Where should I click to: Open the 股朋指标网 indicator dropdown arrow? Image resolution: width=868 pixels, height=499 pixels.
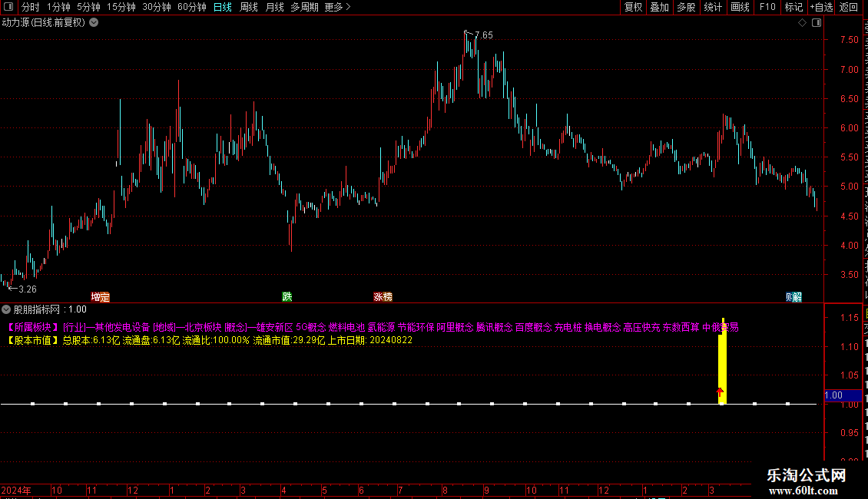[6, 310]
